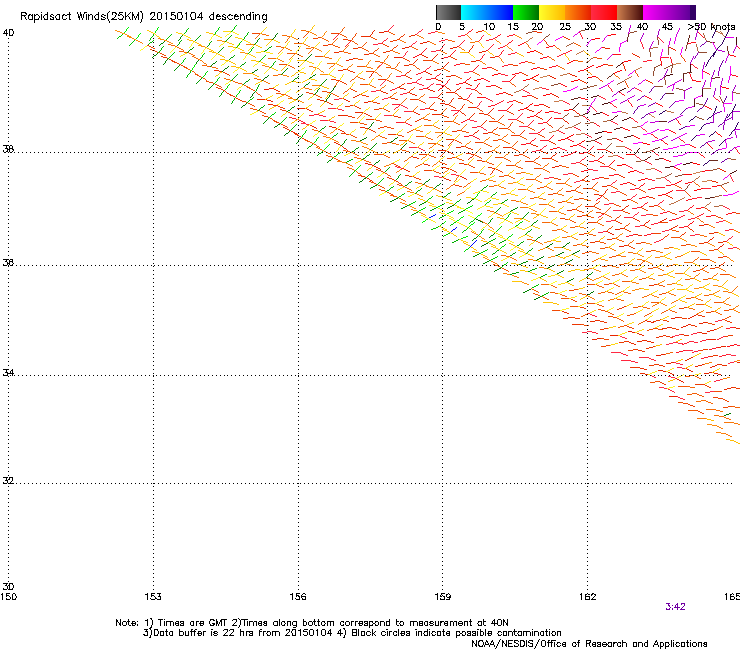Click the longitude label 153

(153, 597)
